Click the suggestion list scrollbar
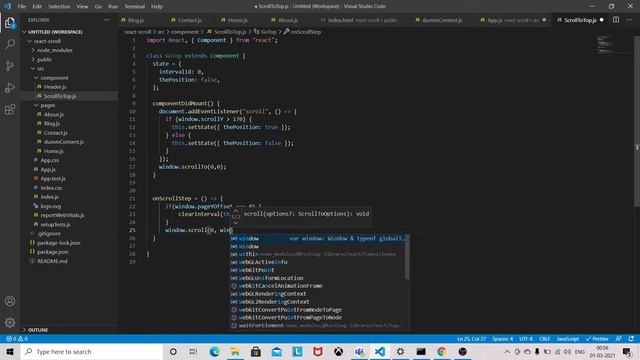The width and height of the screenshot is (640, 360). (407, 257)
